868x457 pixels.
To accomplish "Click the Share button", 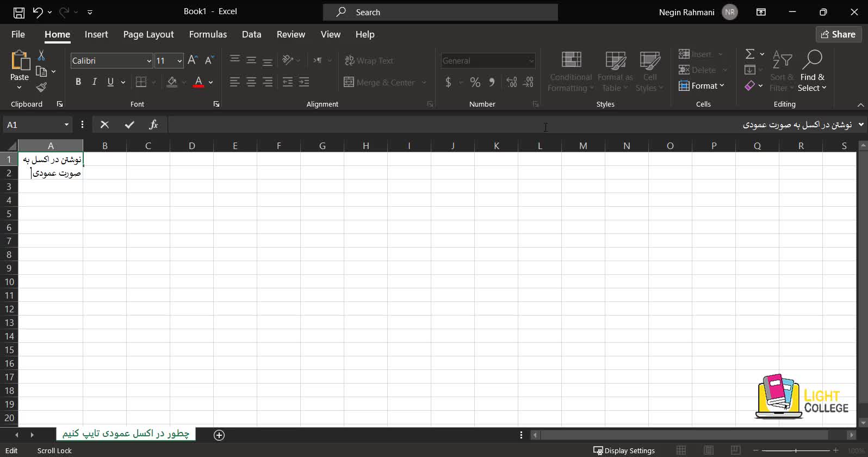I will 838,34.
